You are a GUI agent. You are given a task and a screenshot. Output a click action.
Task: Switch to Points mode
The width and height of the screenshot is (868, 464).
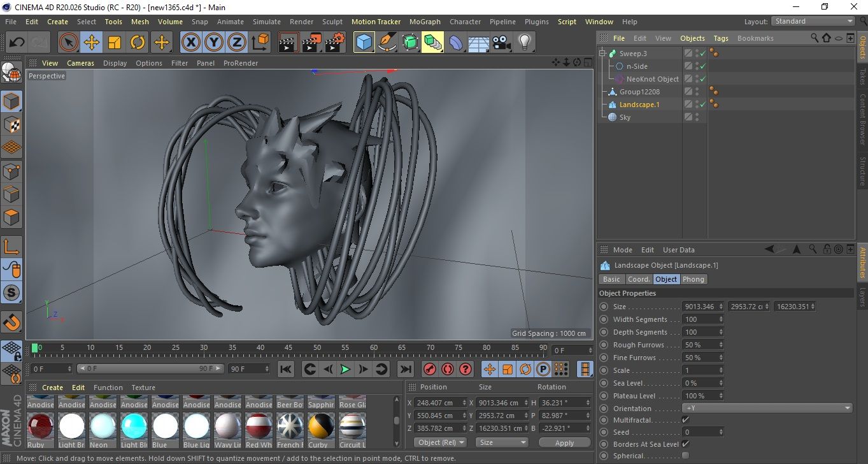(11, 171)
